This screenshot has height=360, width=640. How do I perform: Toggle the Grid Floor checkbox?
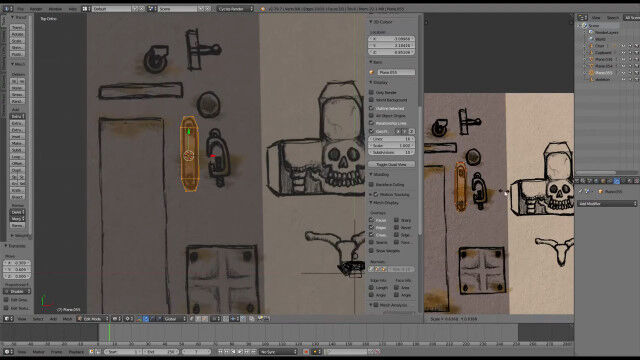[371, 131]
